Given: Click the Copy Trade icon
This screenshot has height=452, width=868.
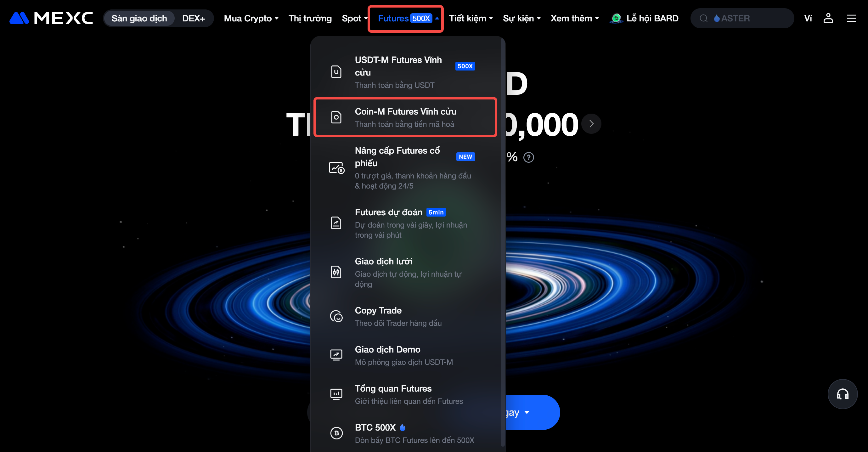Looking at the screenshot, I should [336, 316].
